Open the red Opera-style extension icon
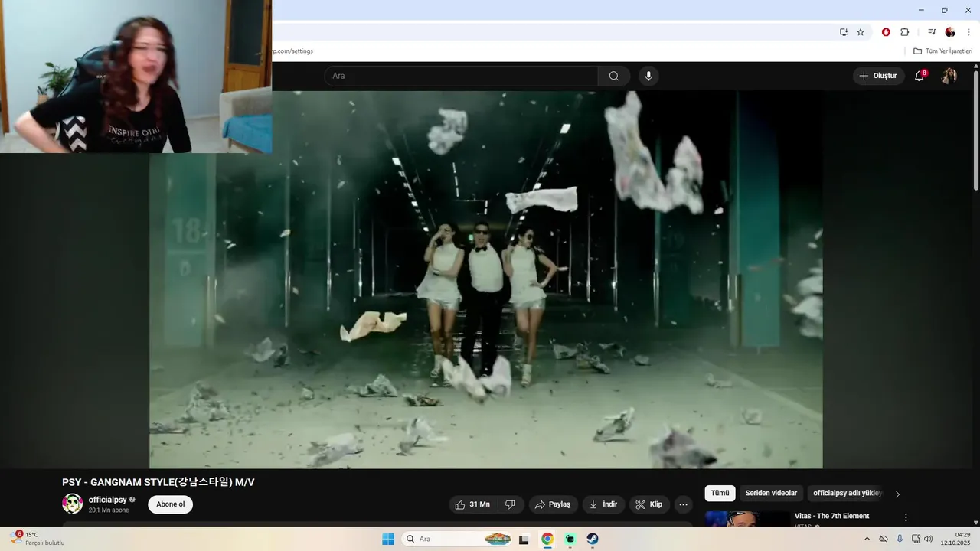The image size is (980, 551). coord(886,32)
